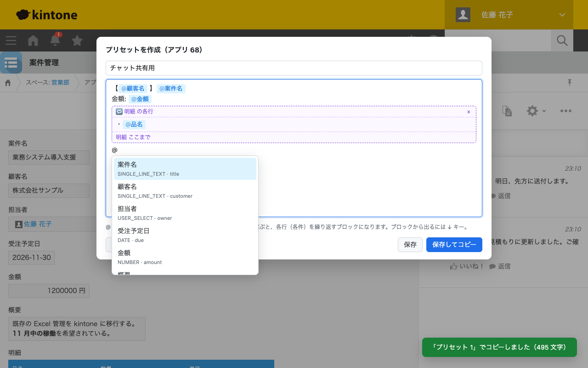Open the favorites star icon
This screenshot has width=588, height=368.
77,40
